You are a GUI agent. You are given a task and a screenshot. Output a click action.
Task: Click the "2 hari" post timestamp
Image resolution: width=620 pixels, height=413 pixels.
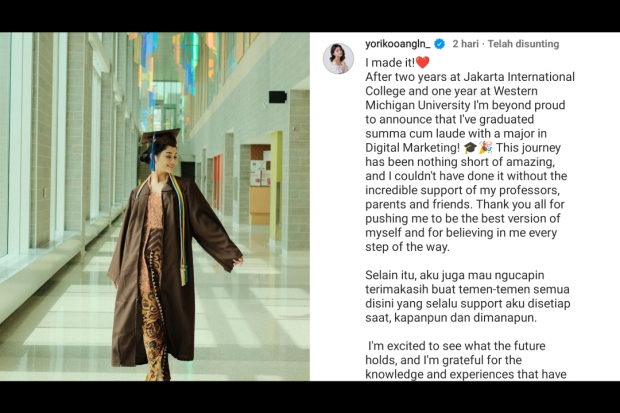coord(465,44)
